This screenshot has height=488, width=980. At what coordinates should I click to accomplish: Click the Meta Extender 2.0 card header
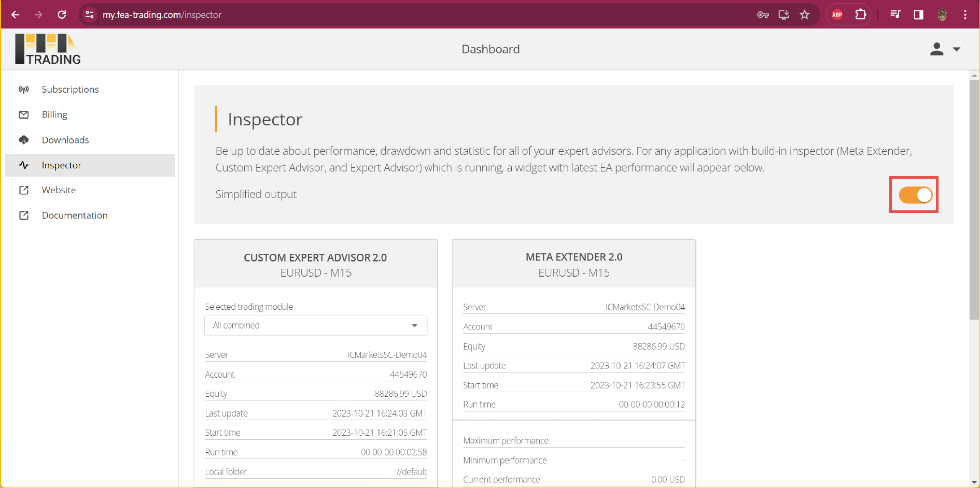pos(574,264)
